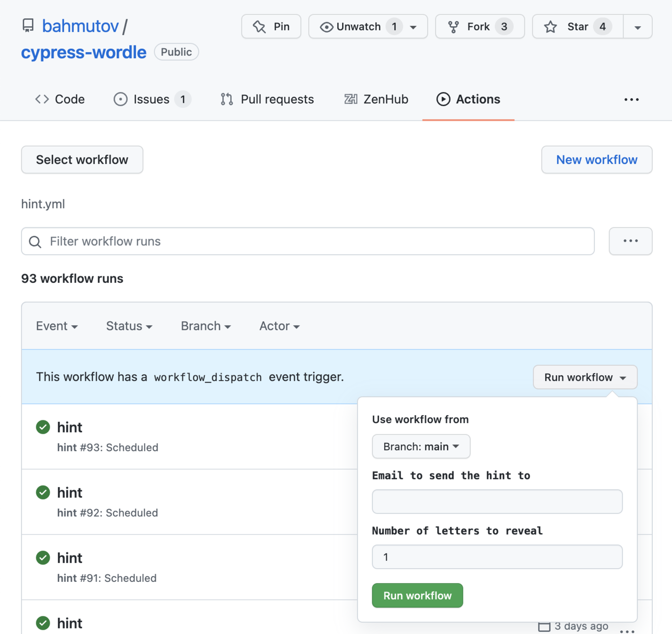Image resolution: width=672 pixels, height=634 pixels.
Task: Click the eye icon in Unwatch button
Action: [x=326, y=27]
